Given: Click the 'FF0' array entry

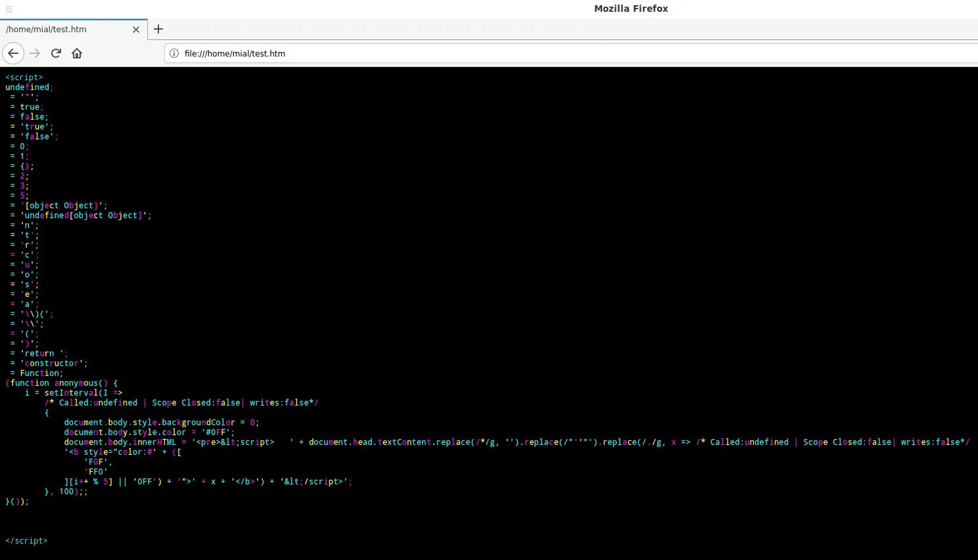Looking at the screenshot, I should click(x=96, y=472).
